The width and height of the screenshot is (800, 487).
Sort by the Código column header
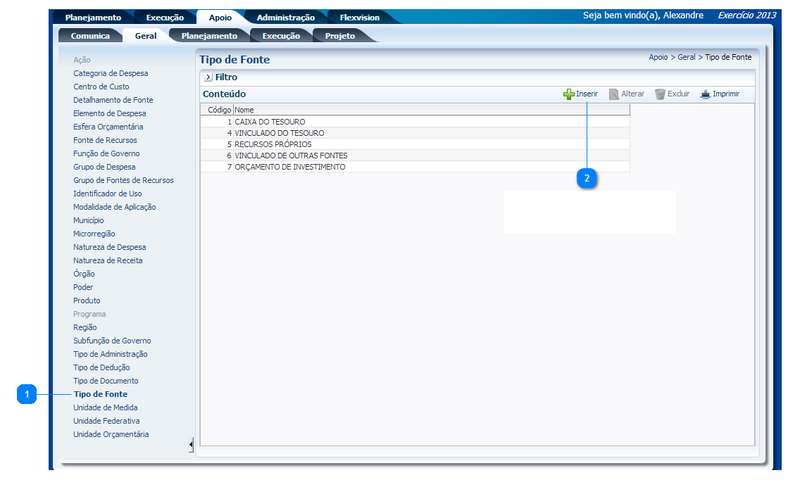[218, 109]
